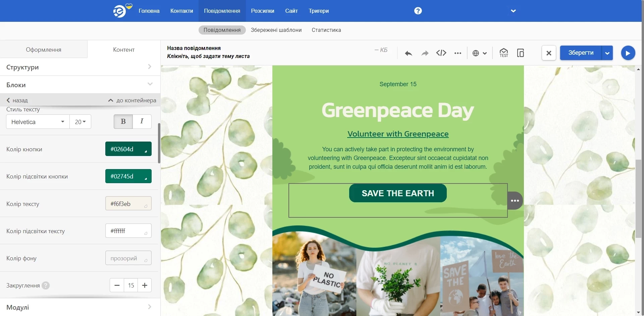
Task: Click the rounding value field 15
Action: click(131, 285)
